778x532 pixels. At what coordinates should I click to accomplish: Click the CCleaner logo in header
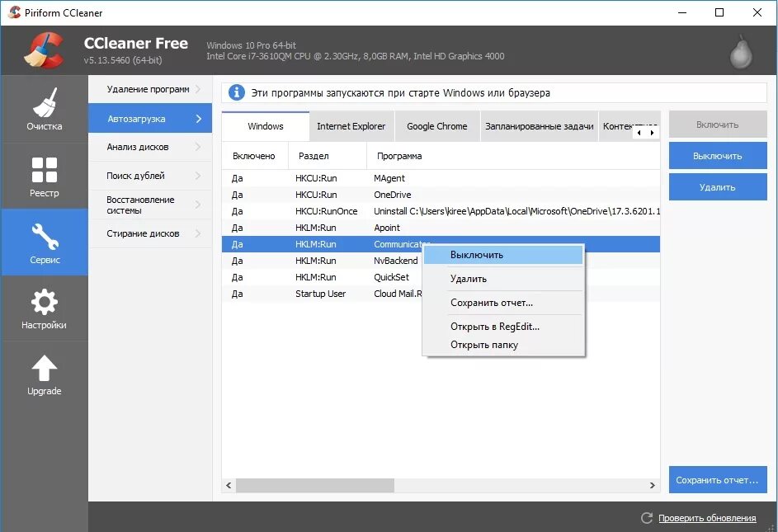click(44, 49)
